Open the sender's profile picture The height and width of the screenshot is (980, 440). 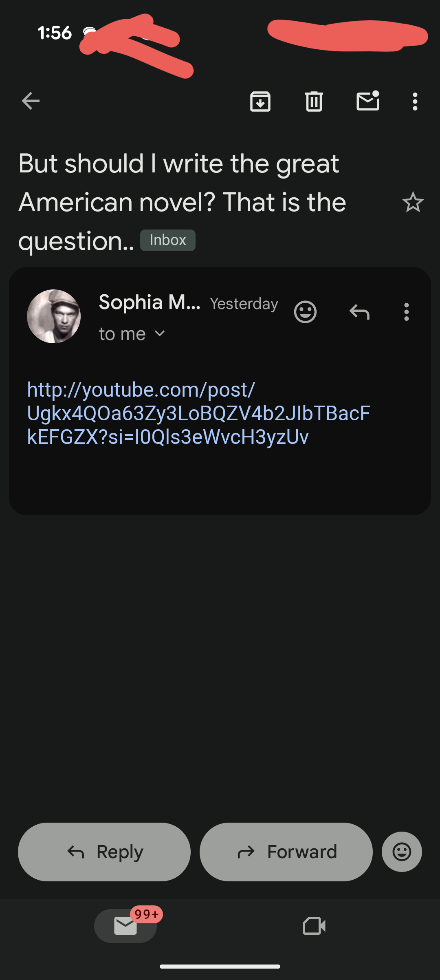54,316
